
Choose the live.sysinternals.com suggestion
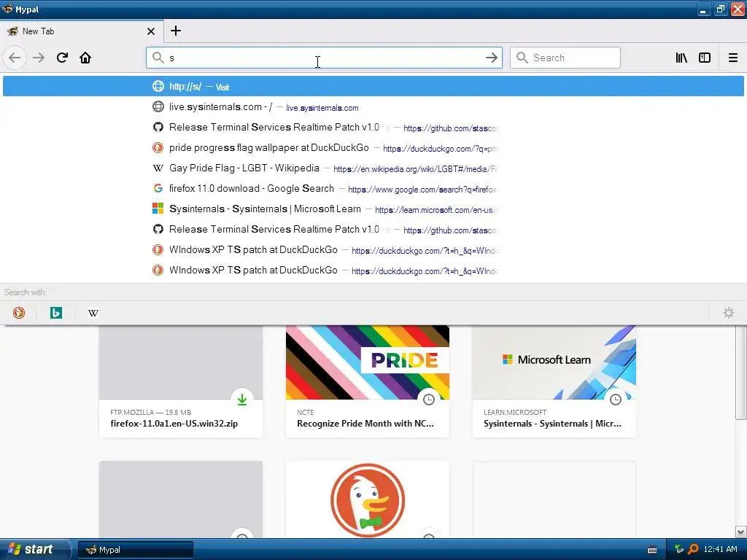click(373, 107)
